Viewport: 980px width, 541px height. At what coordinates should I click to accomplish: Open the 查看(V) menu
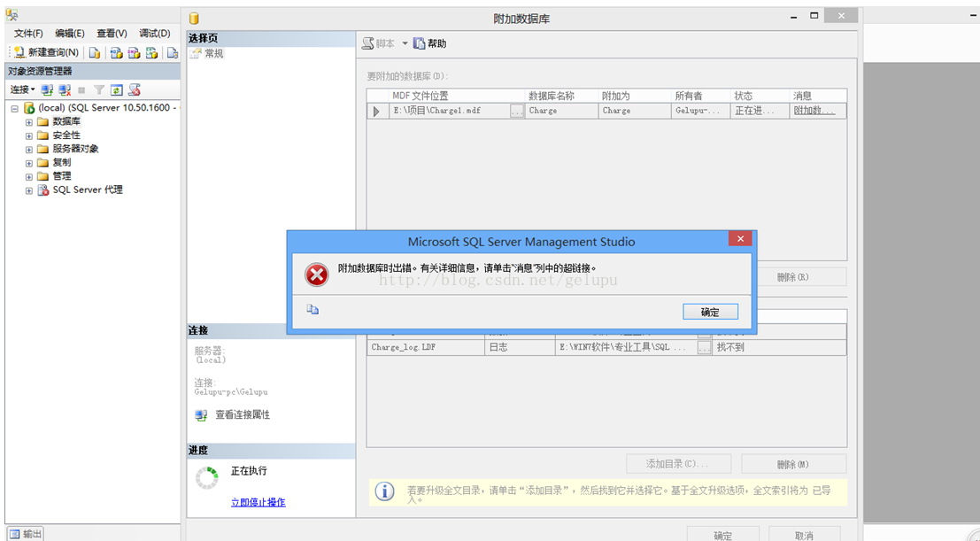[112, 33]
